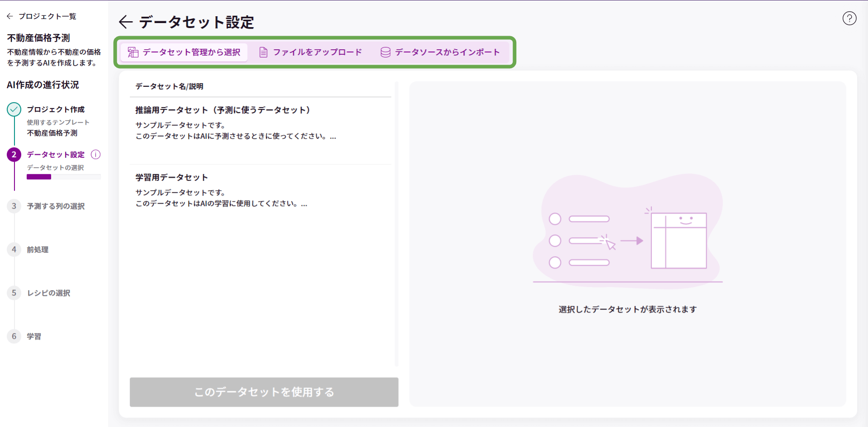Click 予測する列の選択 step label

[x=56, y=206]
